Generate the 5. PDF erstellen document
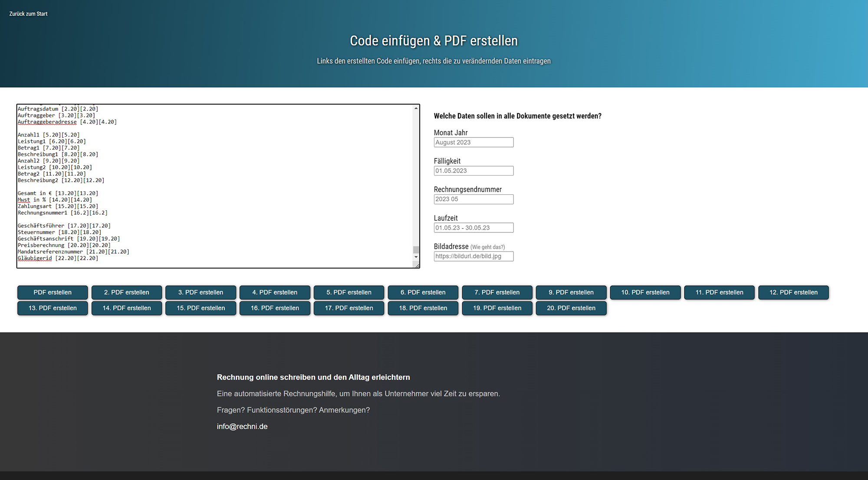 tap(349, 292)
